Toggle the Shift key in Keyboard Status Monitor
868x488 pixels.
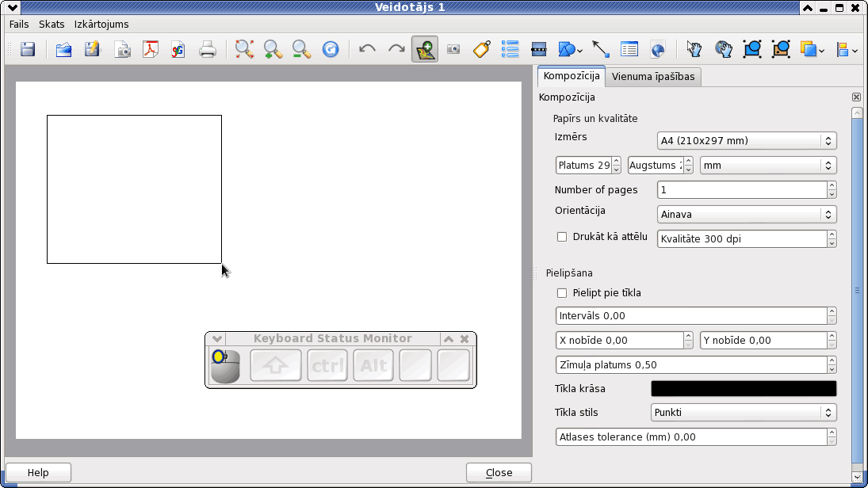(x=276, y=365)
